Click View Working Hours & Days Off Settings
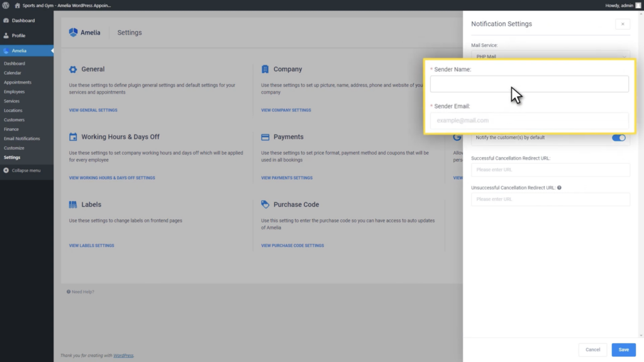Screen dimensions: 644x362 (x=112, y=178)
